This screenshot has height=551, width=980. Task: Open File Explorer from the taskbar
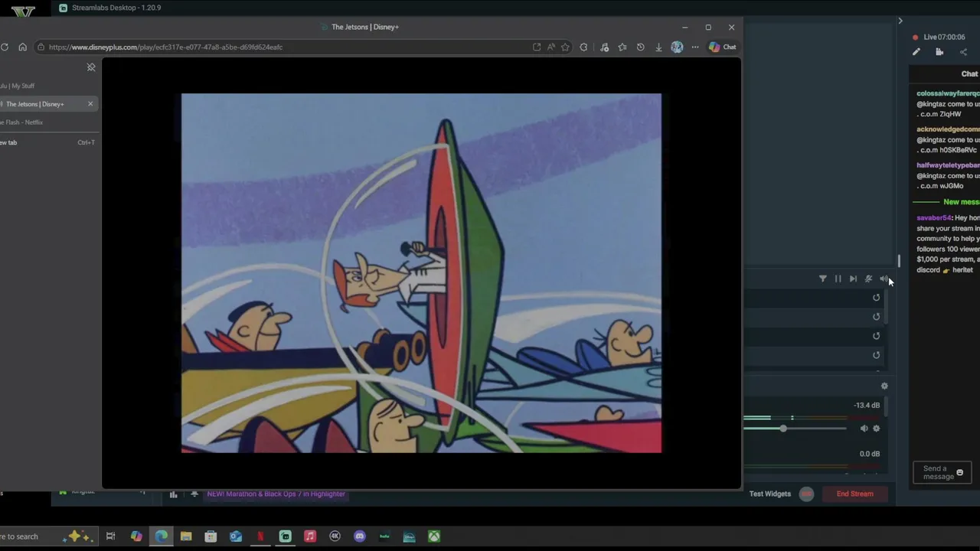tap(186, 536)
